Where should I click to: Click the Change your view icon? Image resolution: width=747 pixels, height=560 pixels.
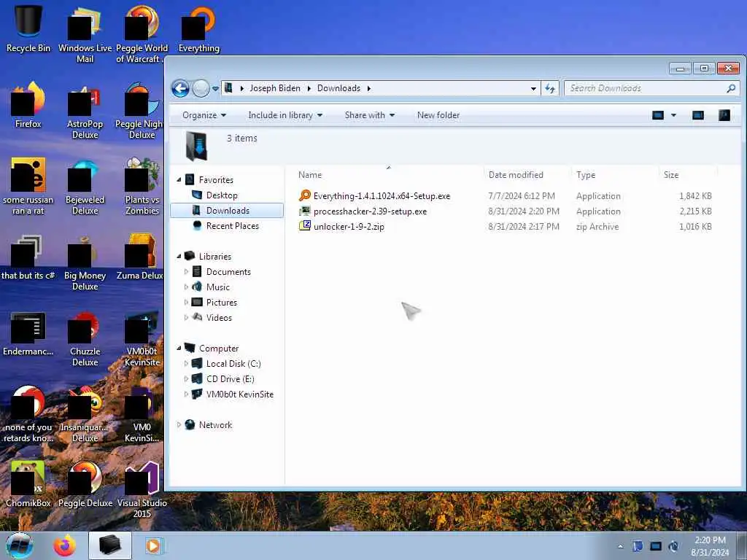click(x=658, y=115)
